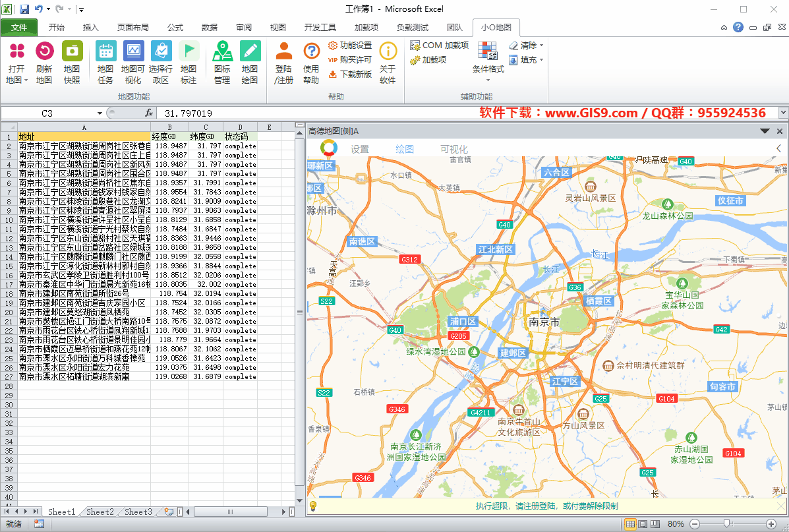Collapse map panel with the chevron arrow

(x=779, y=148)
